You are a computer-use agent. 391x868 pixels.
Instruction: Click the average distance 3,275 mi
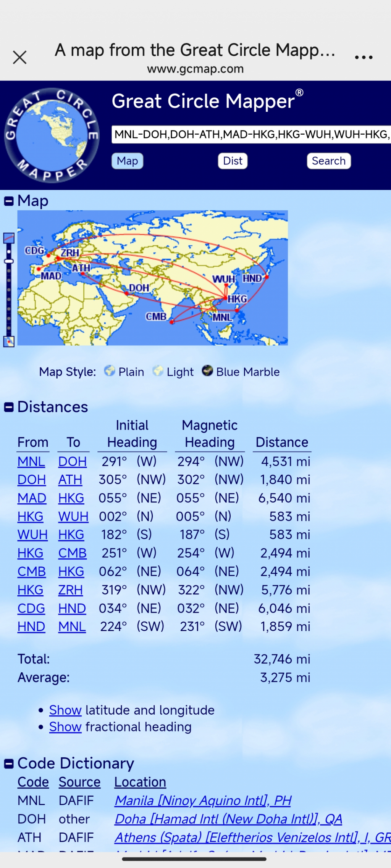click(x=285, y=678)
